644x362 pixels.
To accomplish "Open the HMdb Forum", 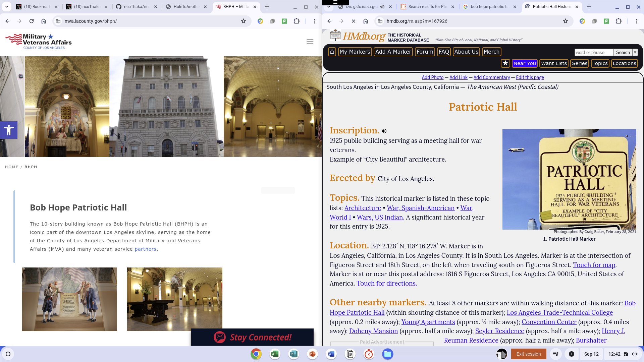I will click(425, 52).
